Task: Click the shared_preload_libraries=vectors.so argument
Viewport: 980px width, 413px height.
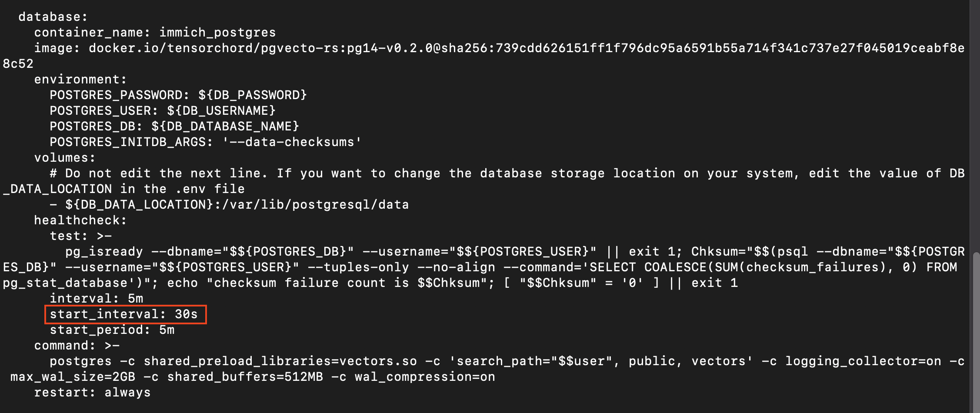Action: pos(280,361)
